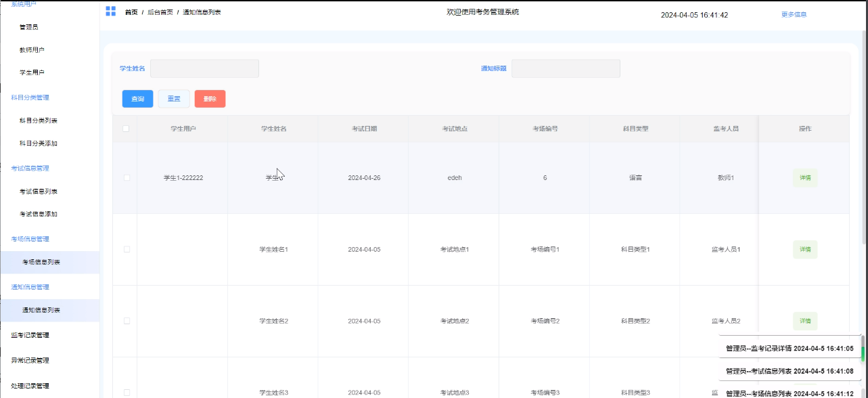Click 通知信息列表 in the breadcrumb
Viewport: 868px width, 398px height.
tap(202, 12)
